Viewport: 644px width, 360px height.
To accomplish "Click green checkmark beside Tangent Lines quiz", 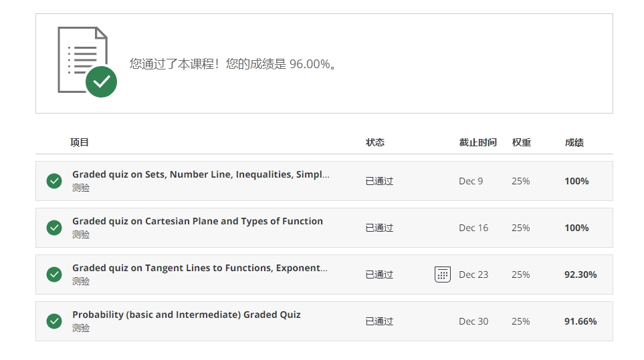I will 54,275.
